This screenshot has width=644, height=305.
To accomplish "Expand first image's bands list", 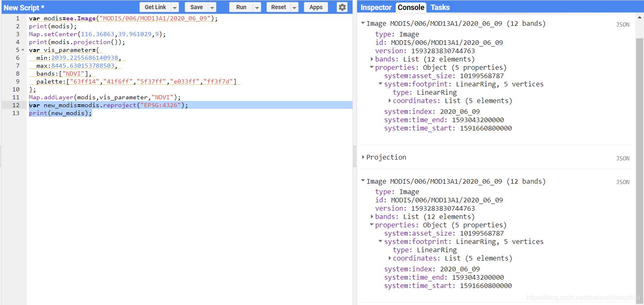I will point(372,59).
